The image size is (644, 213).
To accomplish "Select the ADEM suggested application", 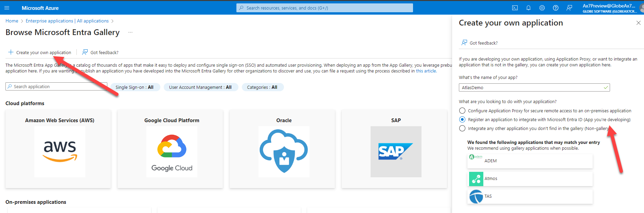I will pos(530,161).
